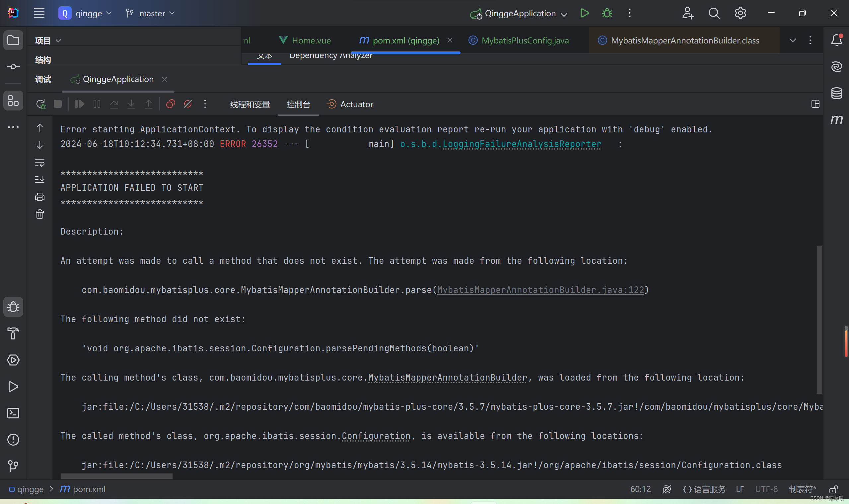Mute all breakpoints

point(188,104)
